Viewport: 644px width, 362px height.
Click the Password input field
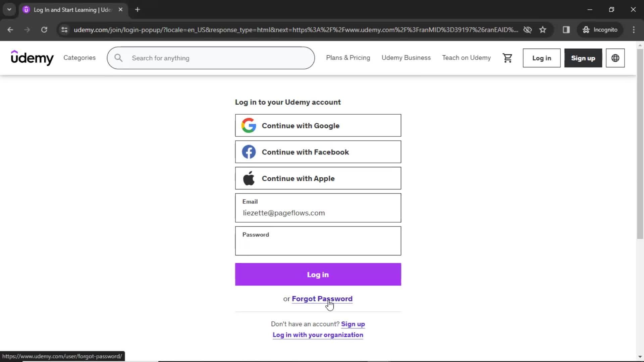pos(318,241)
